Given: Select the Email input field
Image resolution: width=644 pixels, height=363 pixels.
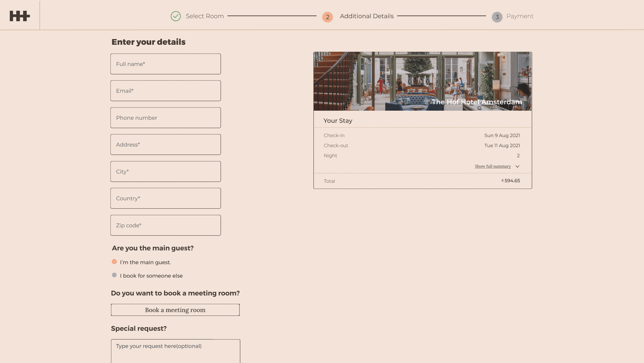Looking at the screenshot, I should 165,91.
